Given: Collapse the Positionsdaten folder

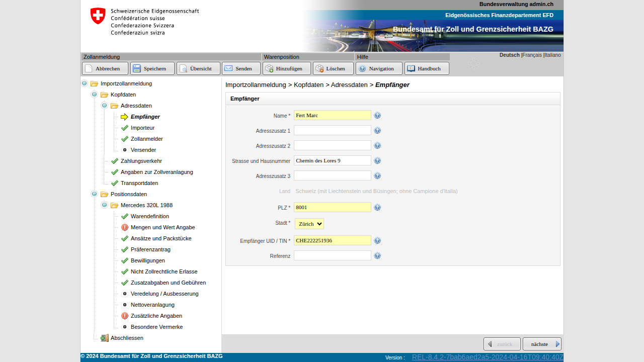Looking at the screenshot, I should 95,194.
